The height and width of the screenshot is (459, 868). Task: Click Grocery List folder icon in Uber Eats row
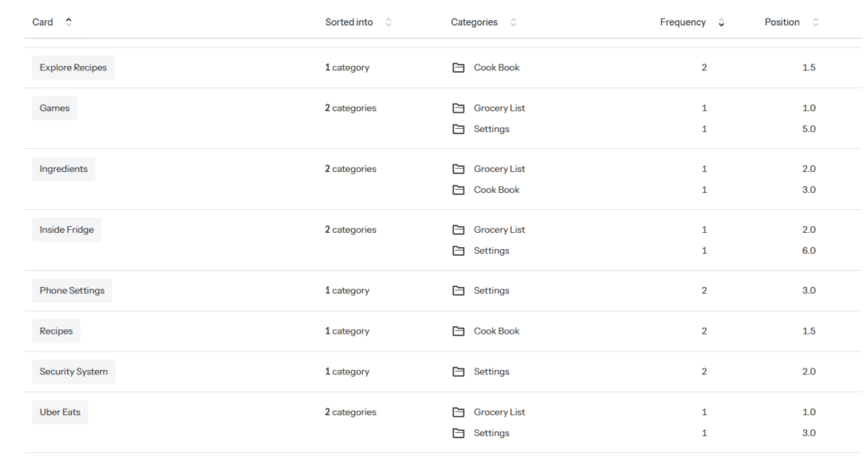click(x=459, y=412)
